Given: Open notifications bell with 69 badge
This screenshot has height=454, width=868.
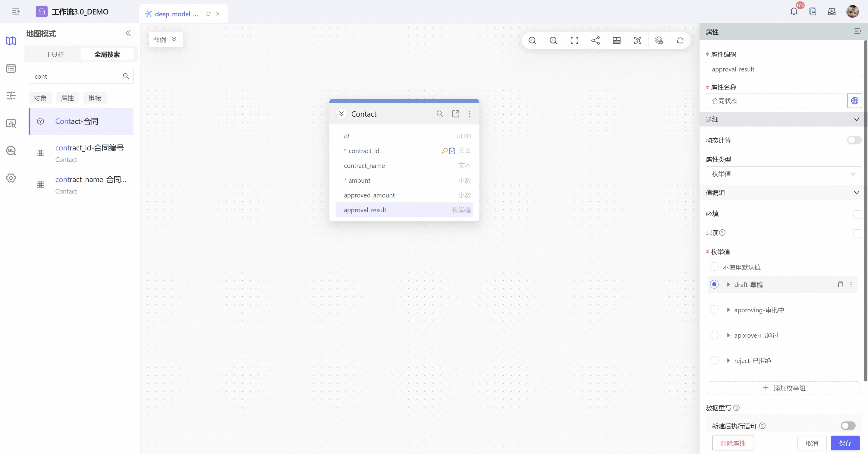Looking at the screenshot, I should tap(794, 11).
